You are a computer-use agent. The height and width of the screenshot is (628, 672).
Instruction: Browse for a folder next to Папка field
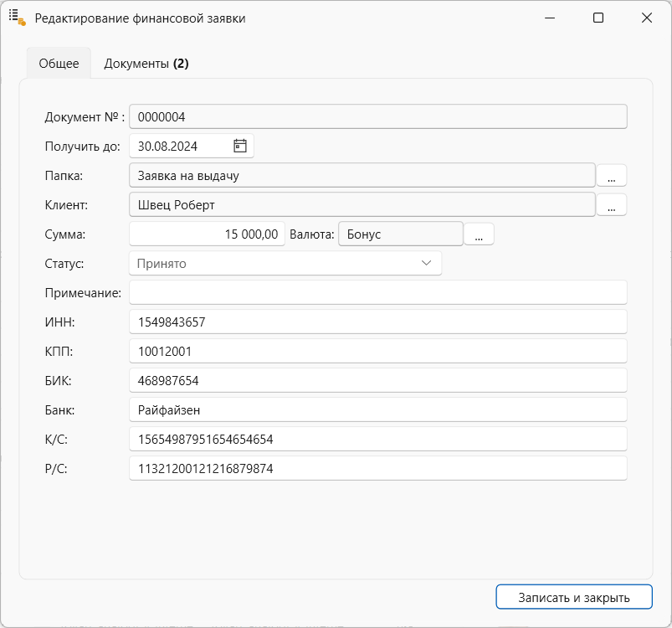(x=612, y=176)
